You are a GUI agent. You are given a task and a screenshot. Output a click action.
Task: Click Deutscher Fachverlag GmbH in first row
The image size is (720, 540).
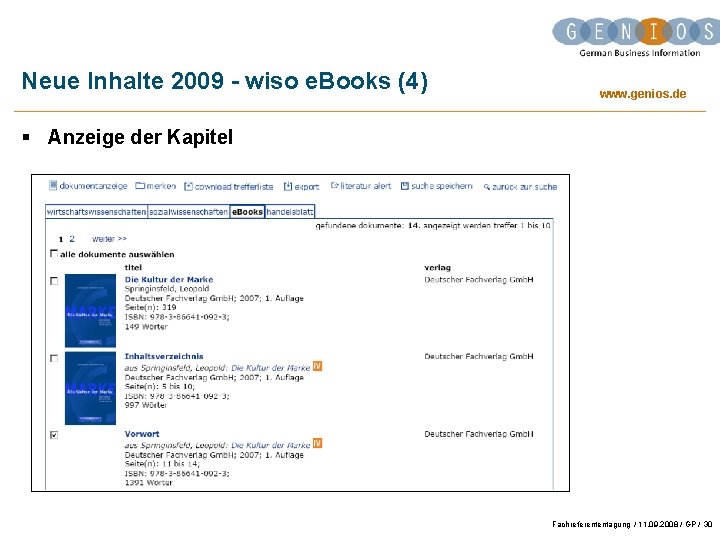pos(478,279)
